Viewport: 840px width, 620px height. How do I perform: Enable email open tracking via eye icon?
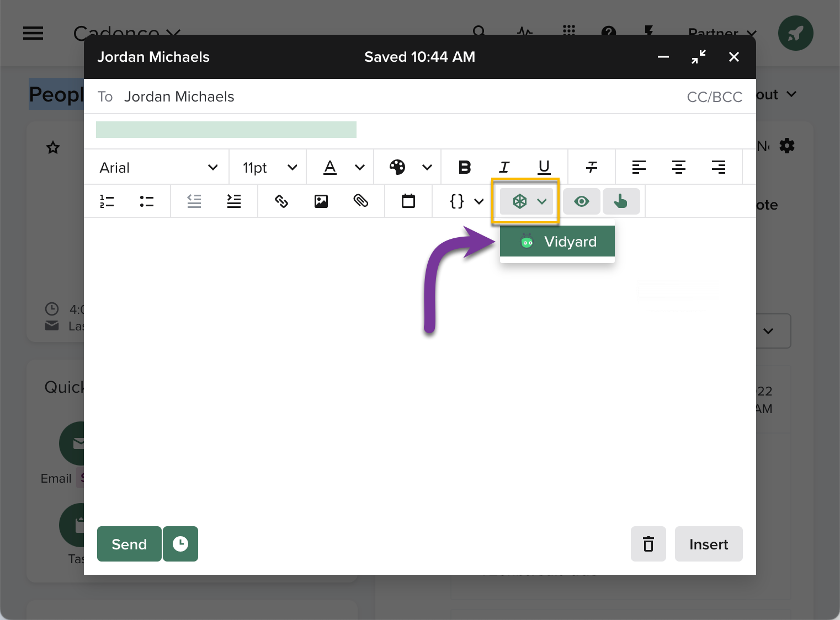tap(581, 201)
